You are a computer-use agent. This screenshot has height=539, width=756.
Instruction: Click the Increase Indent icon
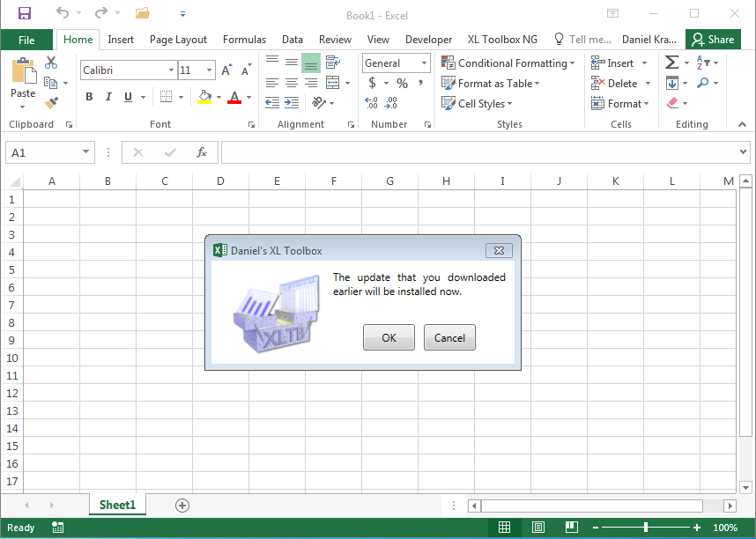(292, 103)
